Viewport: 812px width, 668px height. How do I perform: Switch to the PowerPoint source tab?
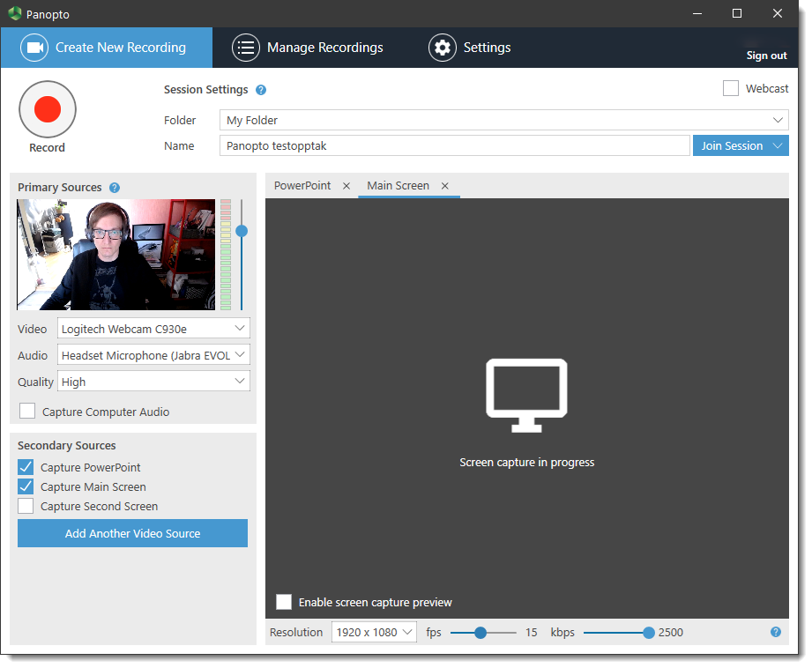(x=302, y=186)
